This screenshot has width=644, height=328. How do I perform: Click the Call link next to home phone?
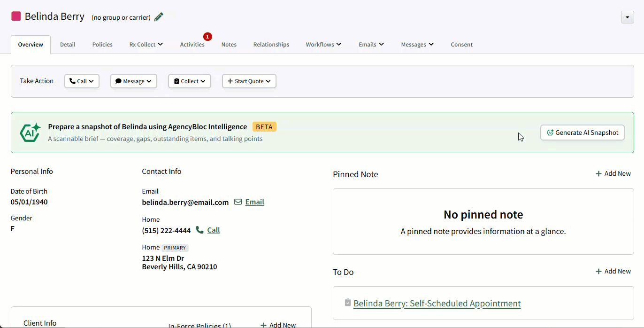[x=214, y=230]
